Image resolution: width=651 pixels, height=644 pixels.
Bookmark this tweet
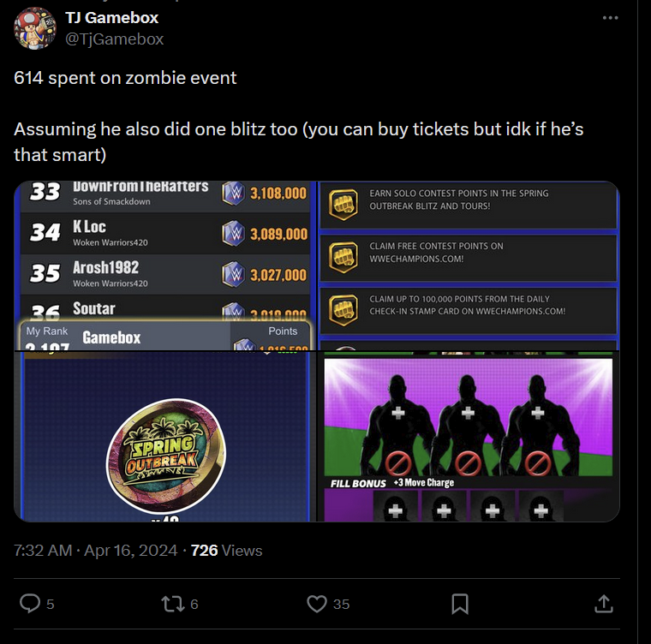(460, 604)
